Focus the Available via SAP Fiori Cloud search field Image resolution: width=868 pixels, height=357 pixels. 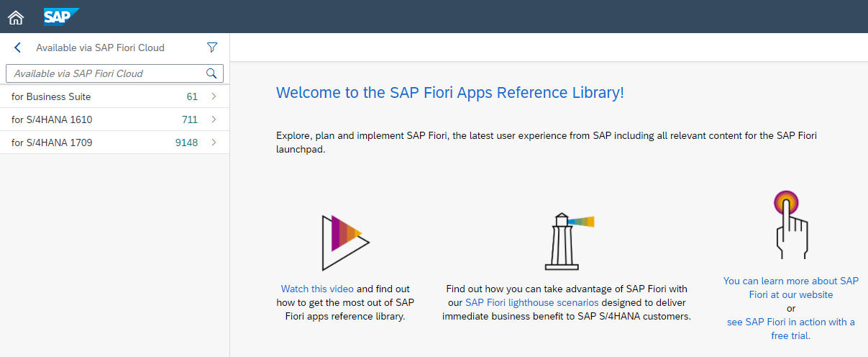click(x=108, y=73)
